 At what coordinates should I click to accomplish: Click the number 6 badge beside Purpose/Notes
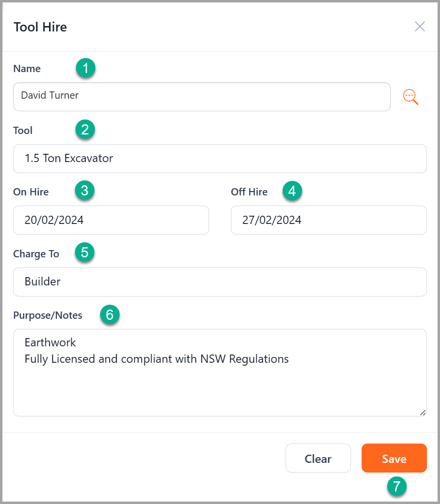pos(110,315)
